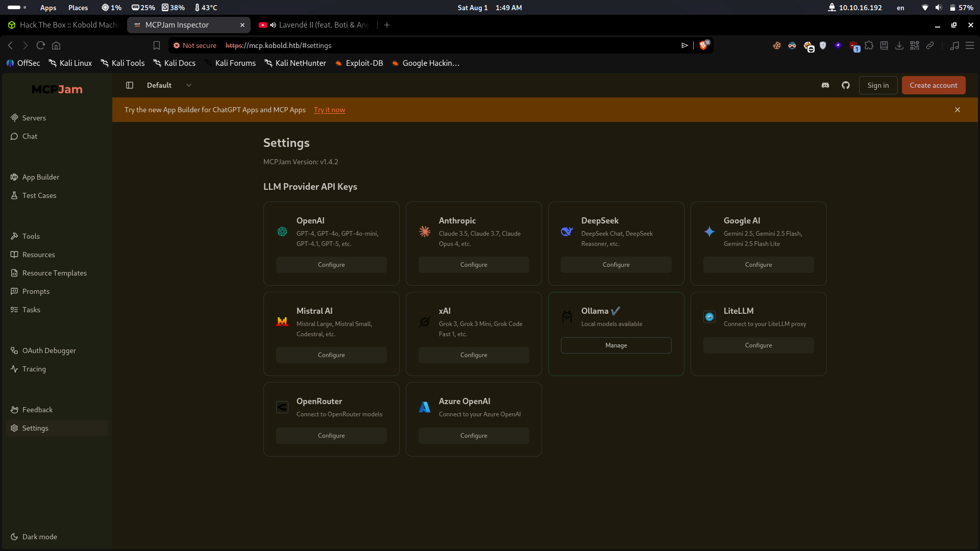Configure the LiteLLM proxy
The width and height of the screenshot is (980, 551).
(x=758, y=345)
